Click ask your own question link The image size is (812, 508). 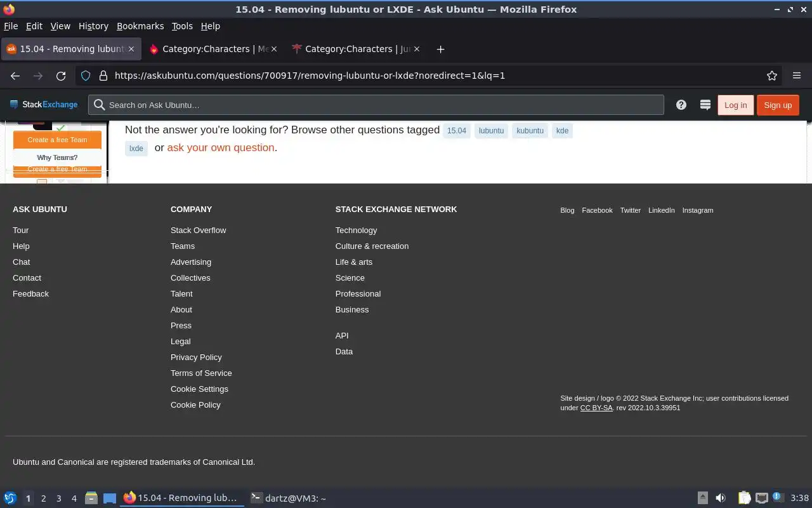click(x=221, y=147)
